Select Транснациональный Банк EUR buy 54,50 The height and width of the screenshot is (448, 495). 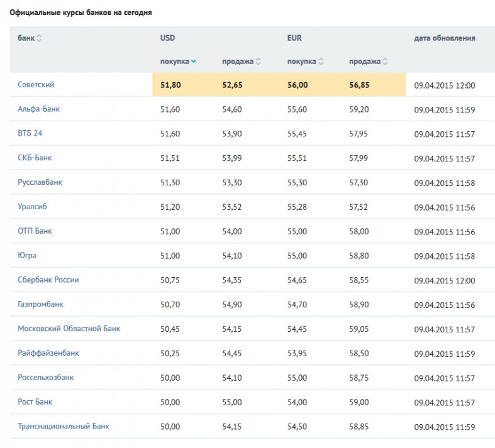pyautogui.click(x=297, y=427)
